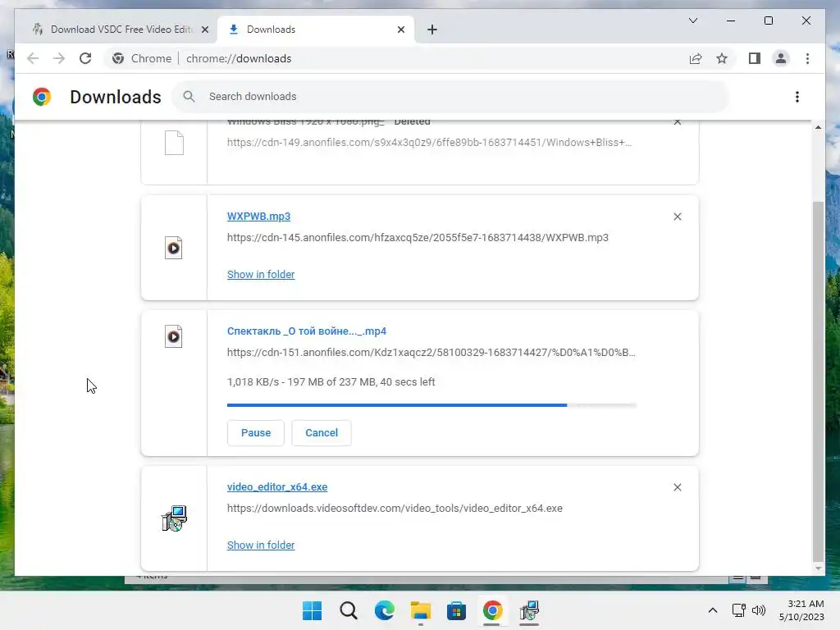Click the Downloads page vertical scrollbar thumb
Screen dimensions: 840x630
click(x=818, y=381)
